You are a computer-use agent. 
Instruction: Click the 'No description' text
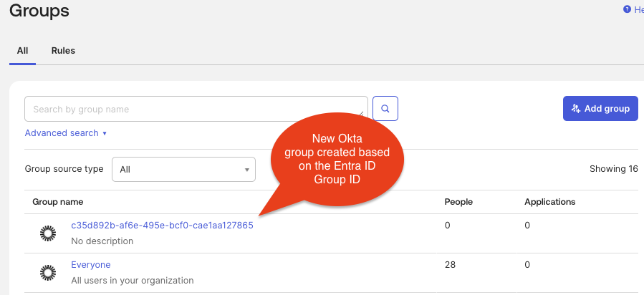(x=102, y=241)
